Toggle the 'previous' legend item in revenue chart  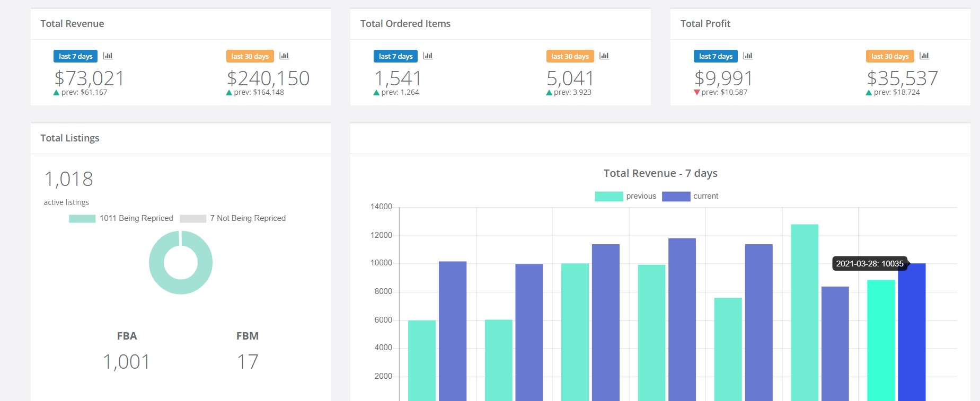coord(625,196)
